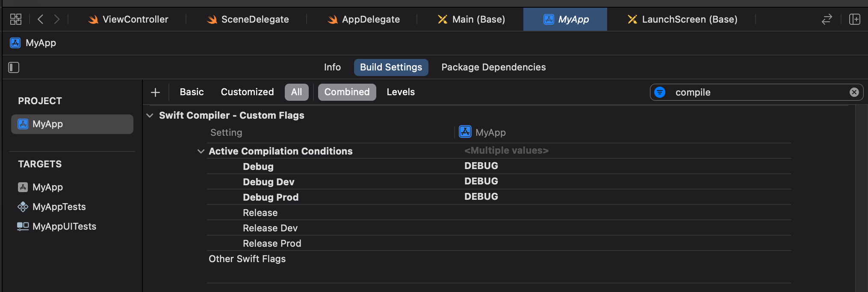Collapse Active Compilation Conditions row
This screenshot has width=868, height=292.
201,152
